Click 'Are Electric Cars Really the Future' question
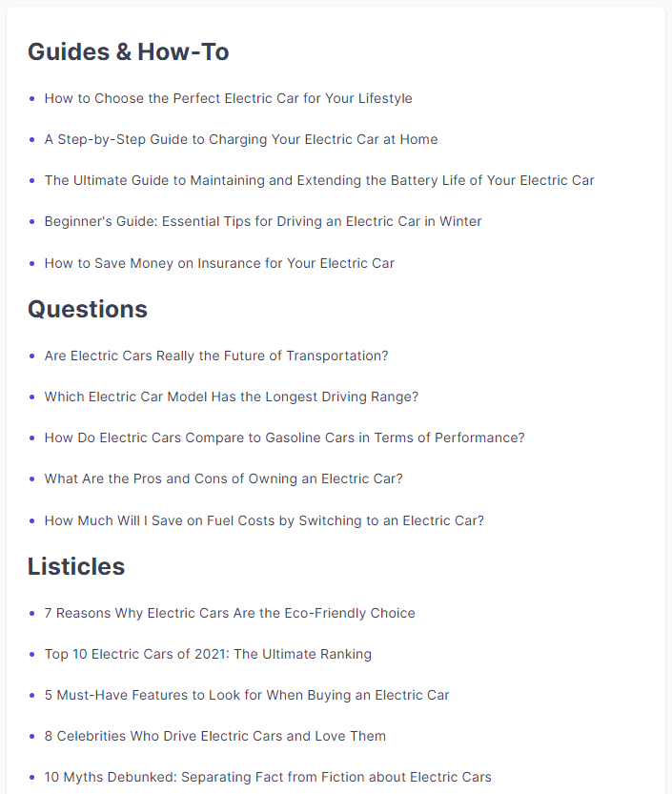Screen dimensions: 672x794 coord(216,356)
